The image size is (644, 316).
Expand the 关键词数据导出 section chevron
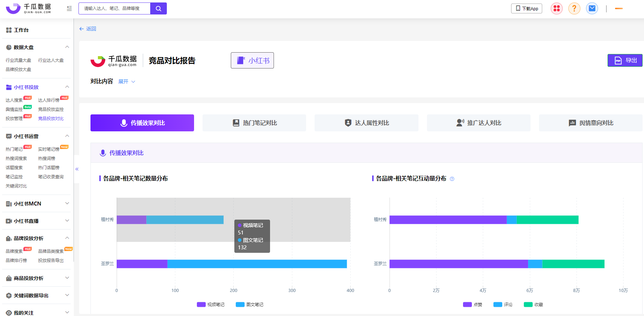coord(67,295)
